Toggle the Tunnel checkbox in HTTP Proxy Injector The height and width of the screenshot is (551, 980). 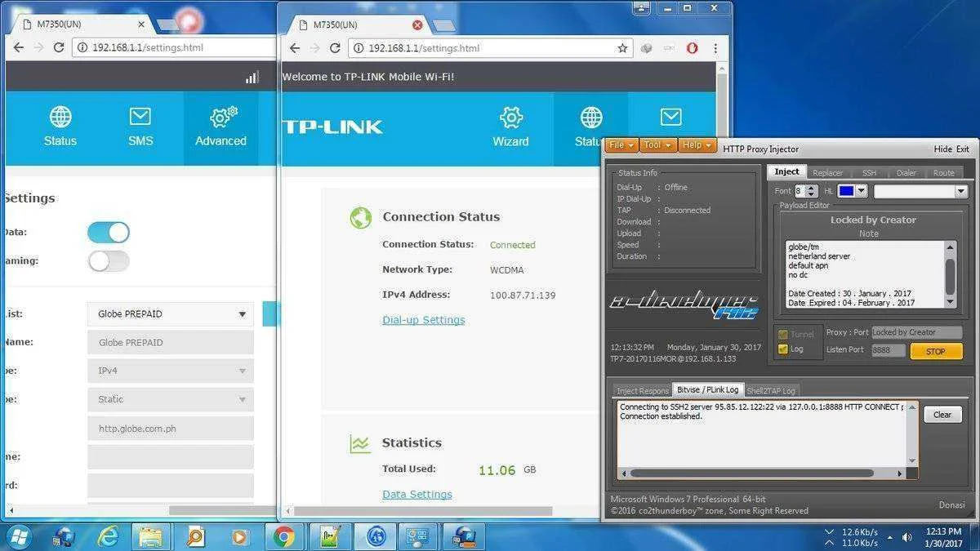coord(783,335)
